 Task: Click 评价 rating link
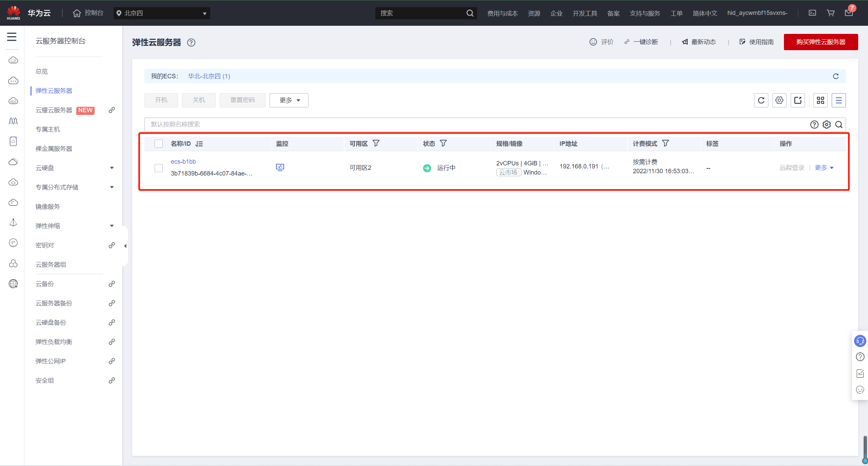(601, 42)
